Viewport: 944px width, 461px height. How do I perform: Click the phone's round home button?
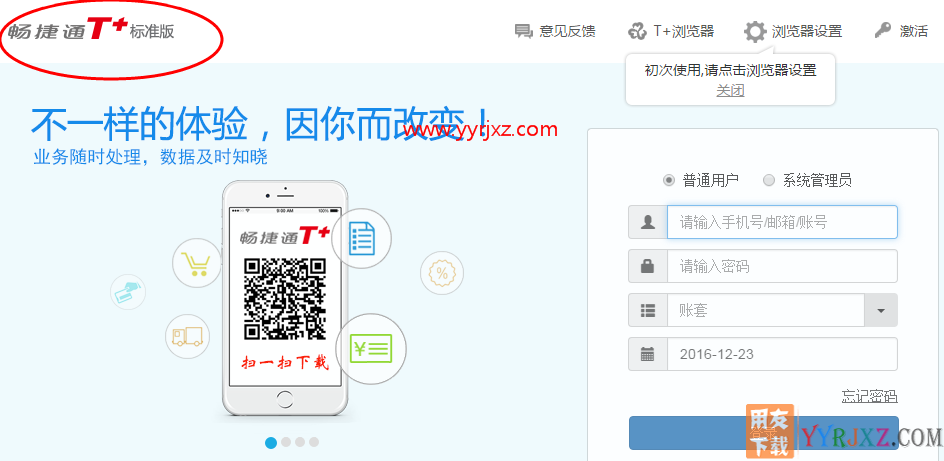coord(285,399)
